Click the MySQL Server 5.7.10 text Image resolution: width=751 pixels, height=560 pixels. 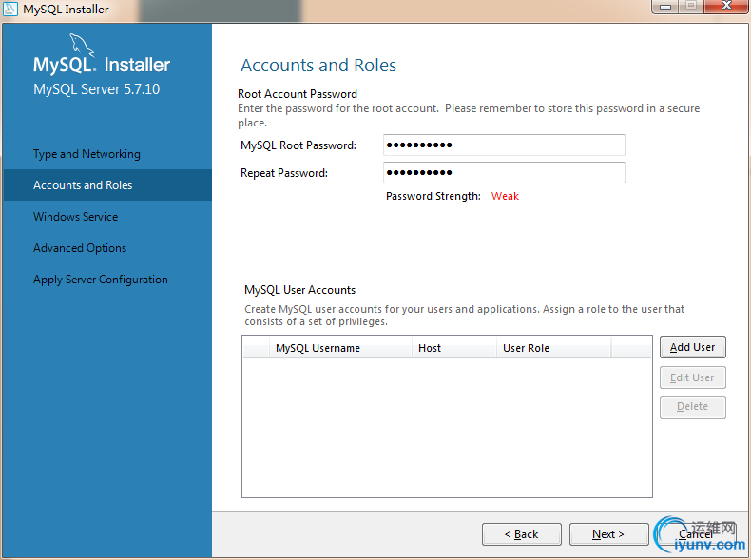pos(96,89)
